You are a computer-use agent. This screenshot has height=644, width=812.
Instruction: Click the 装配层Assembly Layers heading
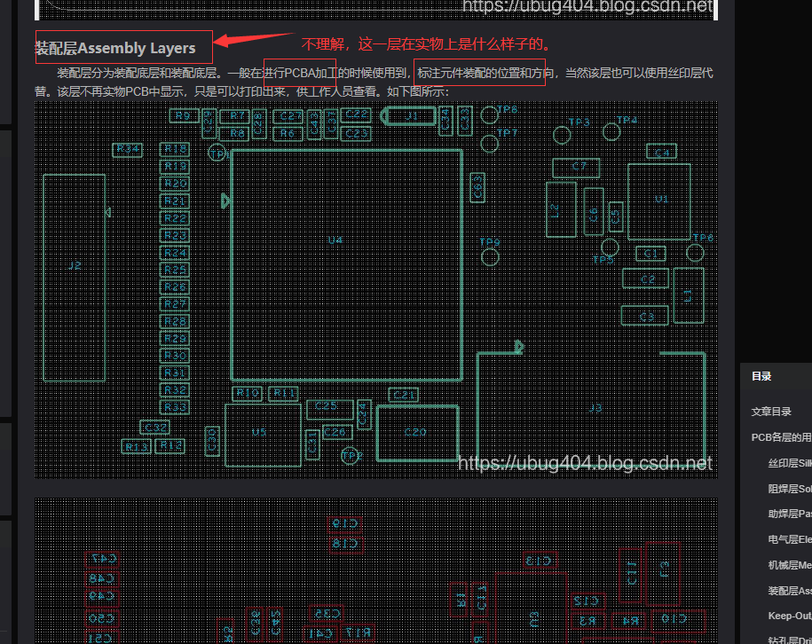coord(115,48)
